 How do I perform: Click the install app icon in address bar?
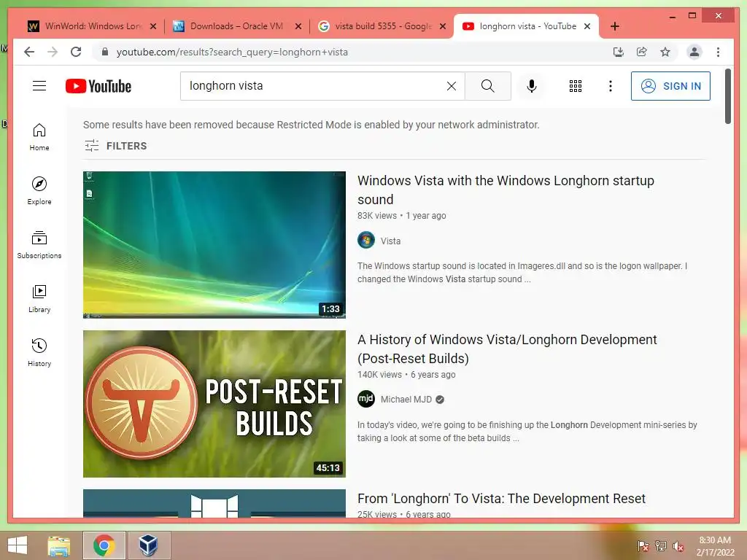(619, 52)
